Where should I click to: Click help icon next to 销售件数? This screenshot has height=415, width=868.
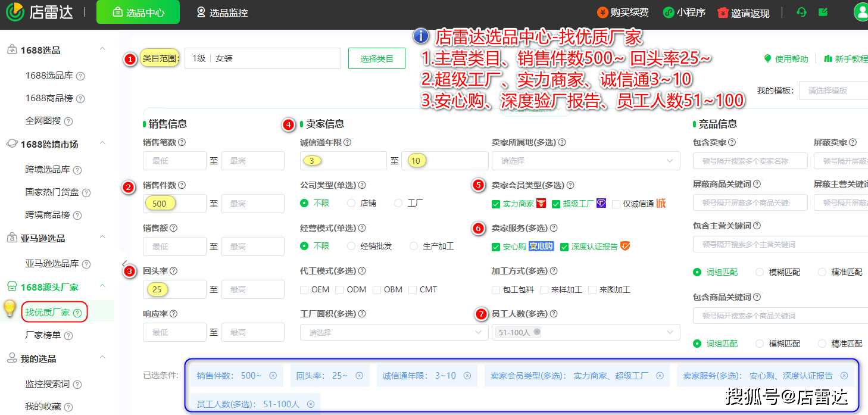(182, 185)
